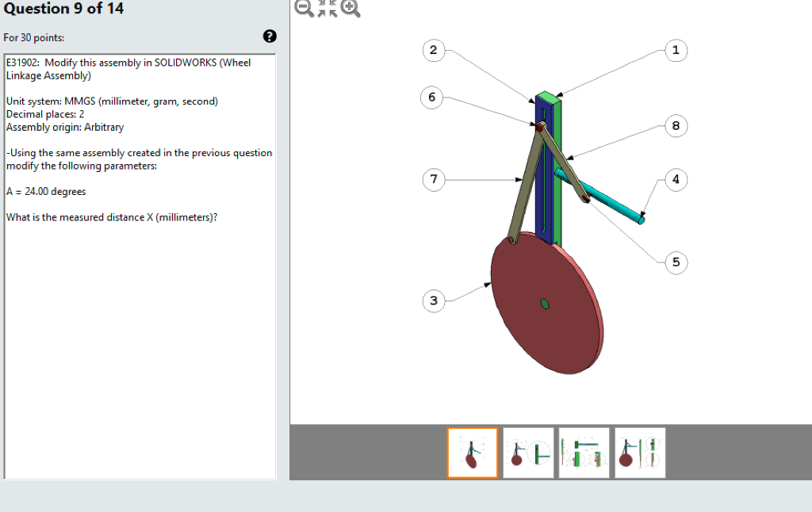Image resolution: width=812 pixels, height=512 pixels.
Task: Select balloon 4 near the cyan rod
Action: click(x=675, y=180)
